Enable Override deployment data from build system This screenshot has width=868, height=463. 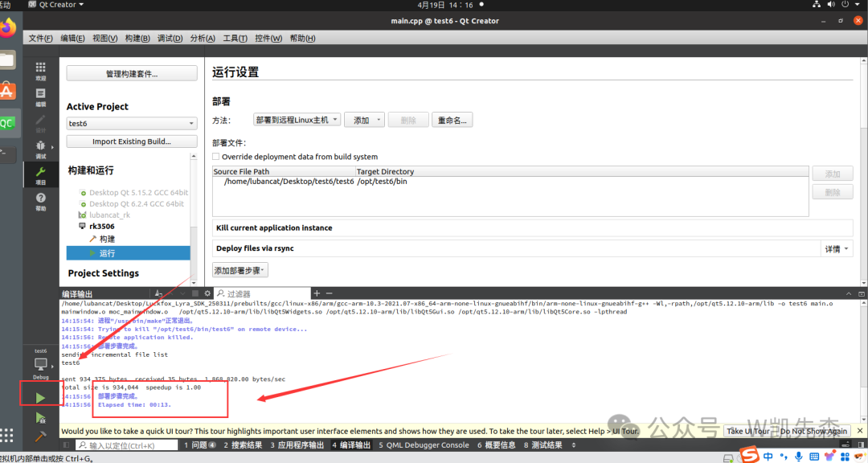point(215,157)
